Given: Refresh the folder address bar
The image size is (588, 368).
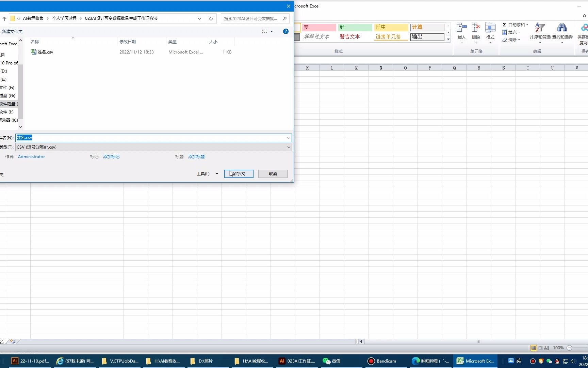Looking at the screenshot, I should 211,19.
